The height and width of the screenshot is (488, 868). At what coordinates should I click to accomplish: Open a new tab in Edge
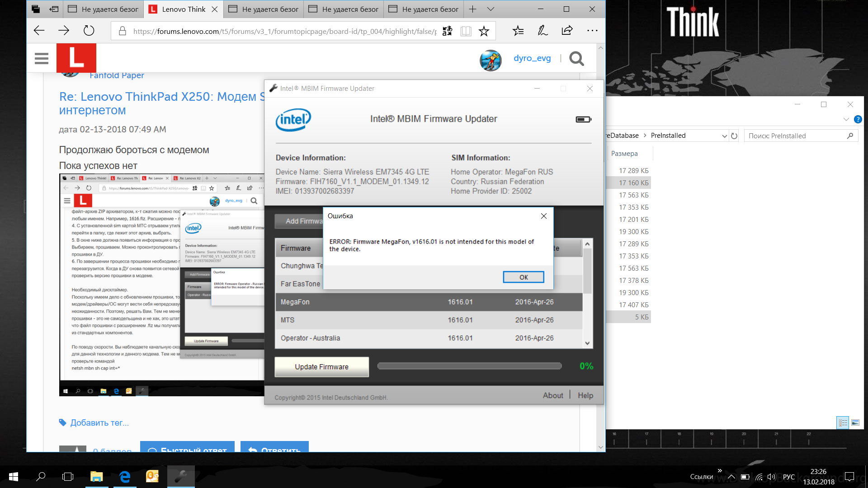[473, 9]
